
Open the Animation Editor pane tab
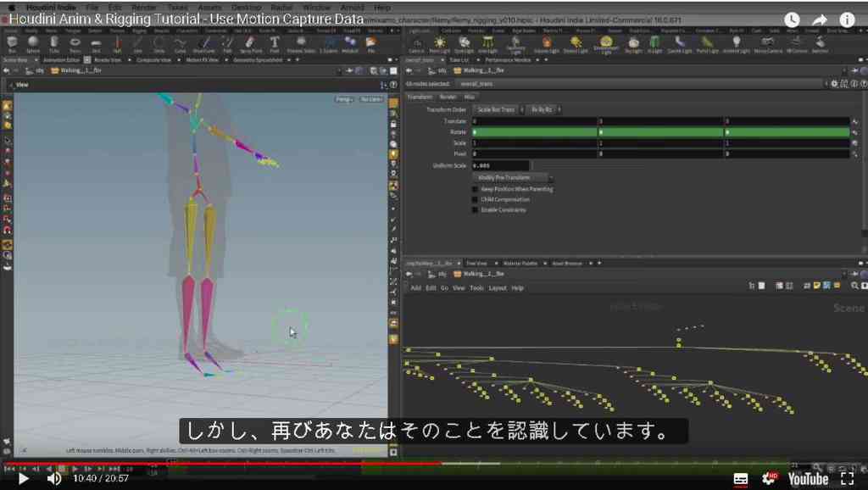click(x=62, y=60)
